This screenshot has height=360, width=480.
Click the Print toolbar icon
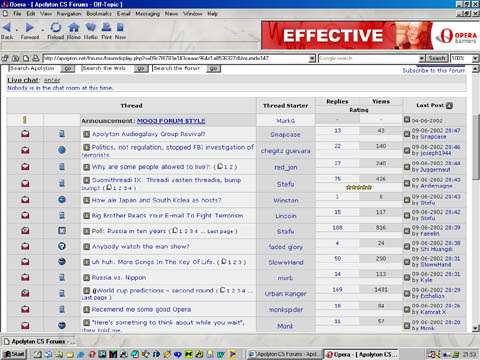tap(106, 27)
